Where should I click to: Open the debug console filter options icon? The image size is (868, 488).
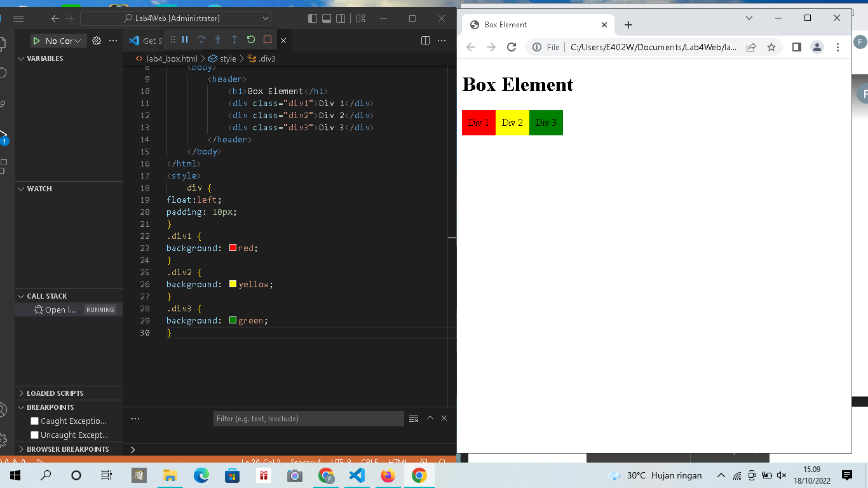[414, 418]
